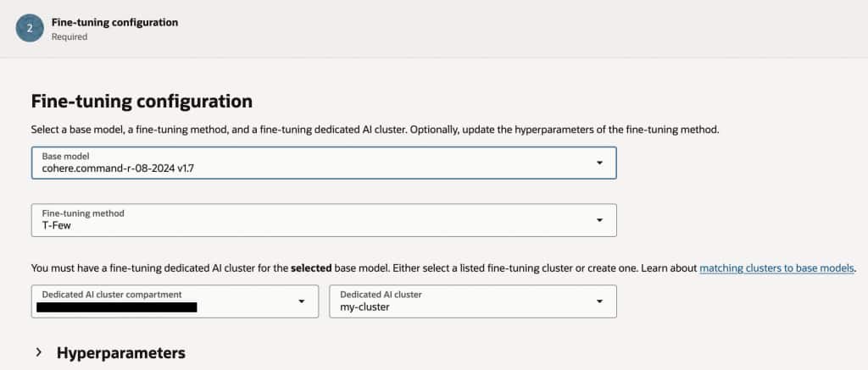Open the Base model dropdown
This screenshot has width=868, height=370.
322,163
